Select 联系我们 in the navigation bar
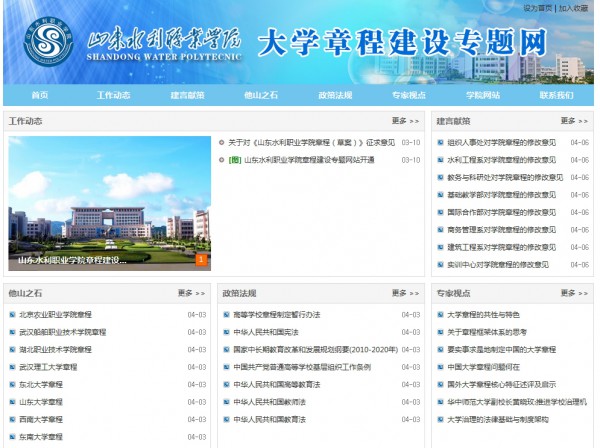Image resolution: width=600 pixels, height=448 pixels. (x=557, y=95)
